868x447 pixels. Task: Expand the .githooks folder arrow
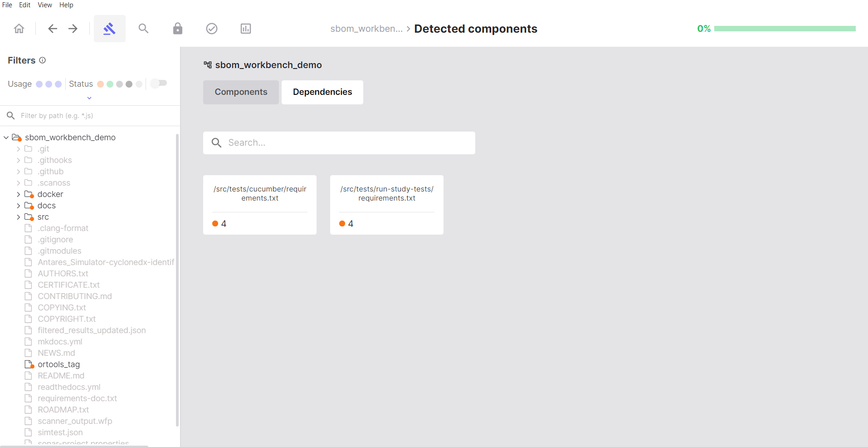[x=19, y=160]
